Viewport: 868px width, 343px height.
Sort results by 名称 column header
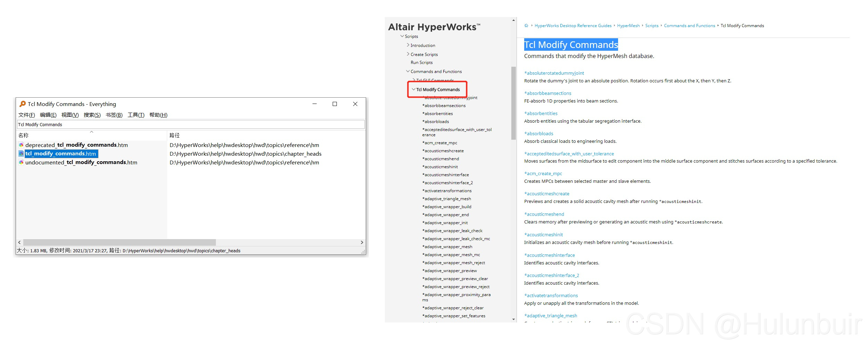pos(23,135)
